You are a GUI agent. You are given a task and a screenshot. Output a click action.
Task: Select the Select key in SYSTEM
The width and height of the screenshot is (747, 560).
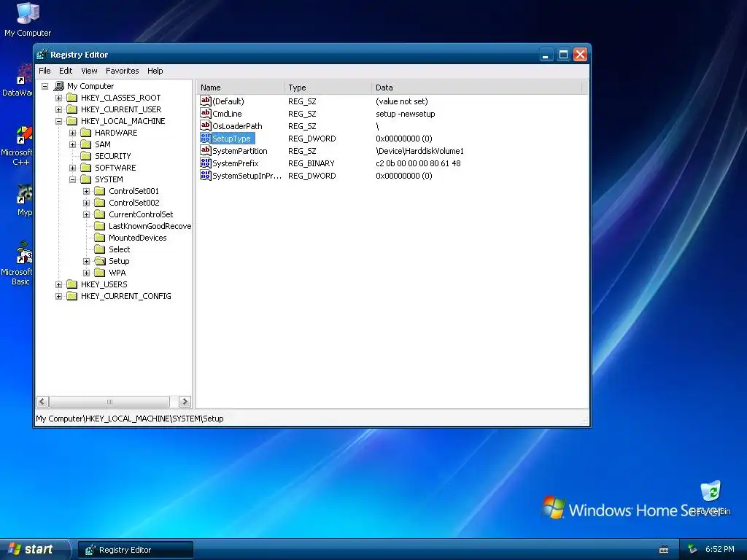119,249
